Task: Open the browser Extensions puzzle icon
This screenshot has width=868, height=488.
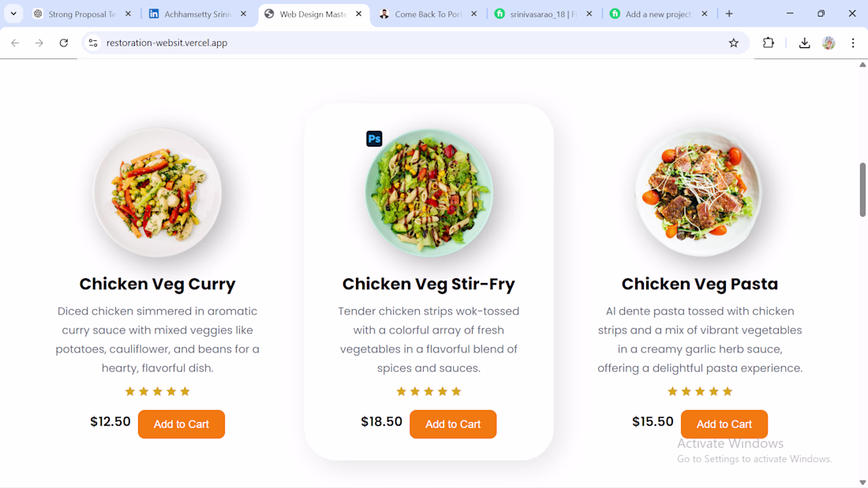Action: pos(769,43)
